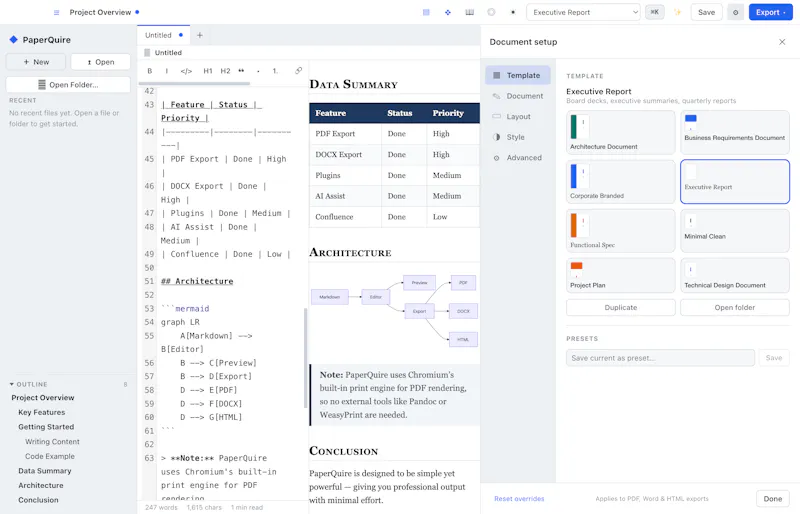Click the Duplicate template button
The height and width of the screenshot is (514, 800).
620,307
